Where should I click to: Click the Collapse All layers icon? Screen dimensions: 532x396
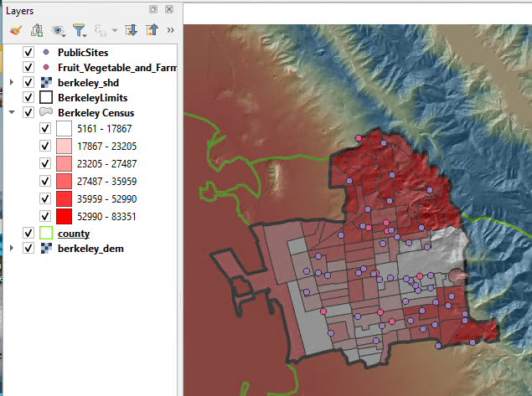tap(152, 31)
